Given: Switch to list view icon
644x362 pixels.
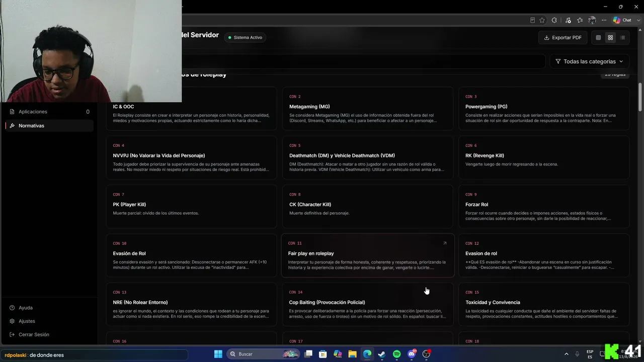Looking at the screenshot, I should (622, 38).
